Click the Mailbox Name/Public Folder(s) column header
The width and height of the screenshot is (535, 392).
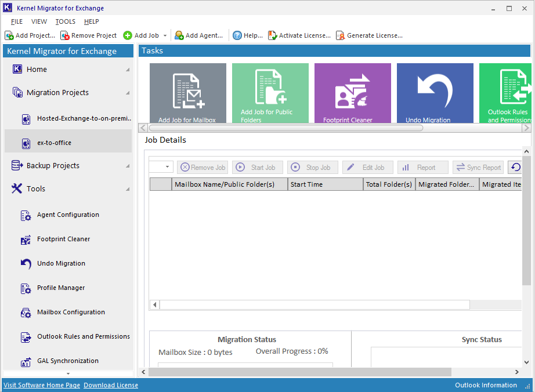click(x=230, y=184)
